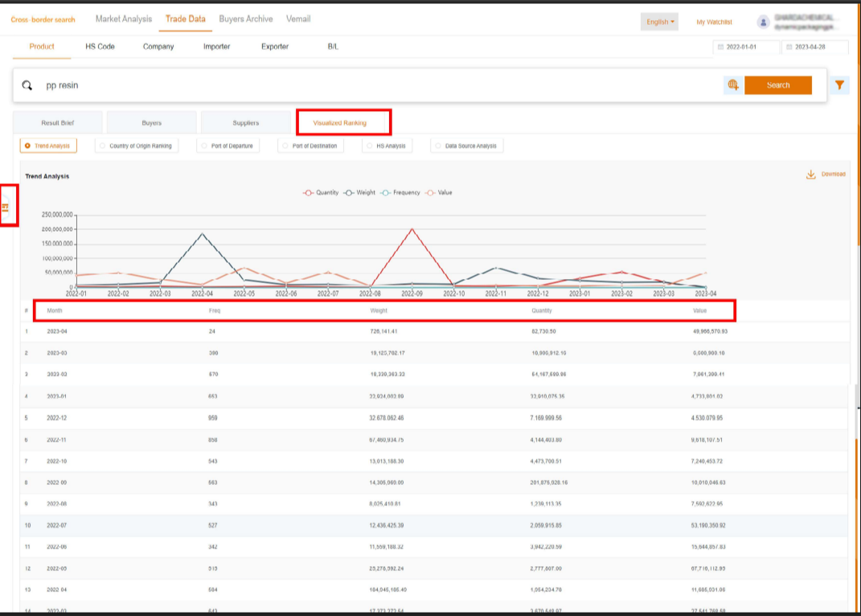Toggle the Frequency legend marker
Viewport: 861px width, 616px height.
click(x=386, y=193)
